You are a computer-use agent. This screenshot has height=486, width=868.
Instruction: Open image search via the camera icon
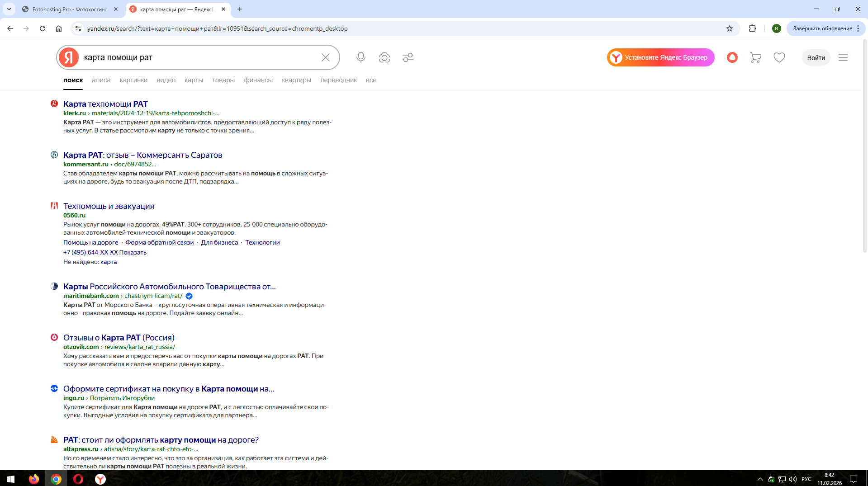(384, 57)
